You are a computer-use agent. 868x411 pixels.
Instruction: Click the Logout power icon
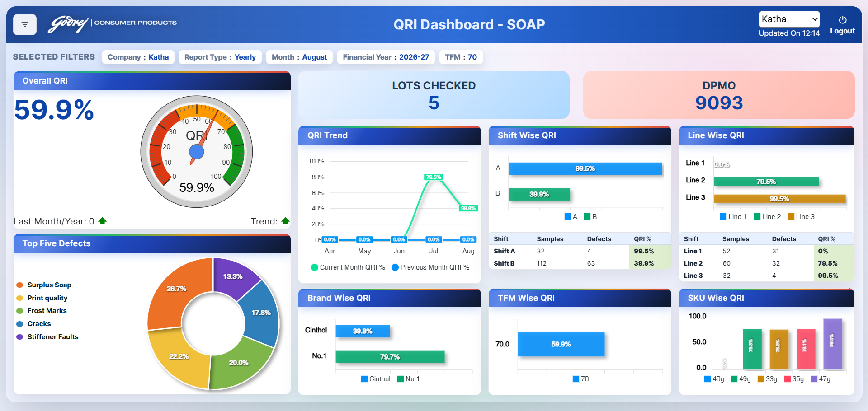pyautogui.click(x=842, y=20)
